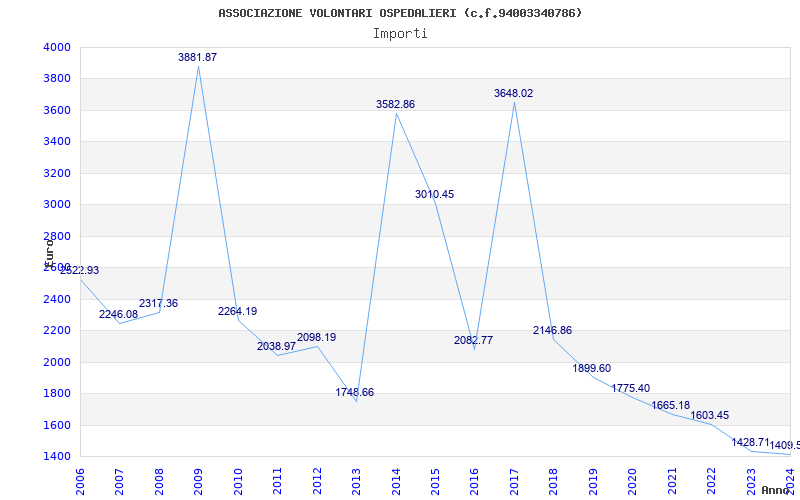Click the 2016 year axis label
This screenshot has height=500, width=800.
click(x=474, y=482)
